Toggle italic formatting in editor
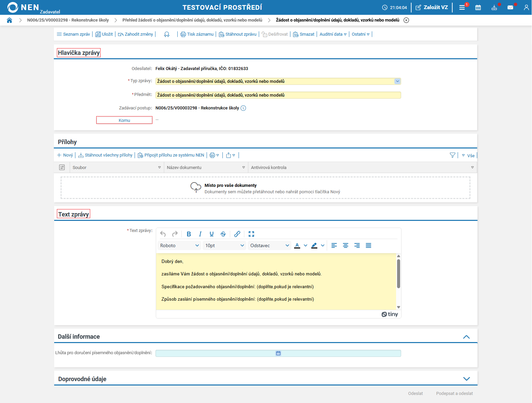532x403 pixels. (x=200, y=234)
